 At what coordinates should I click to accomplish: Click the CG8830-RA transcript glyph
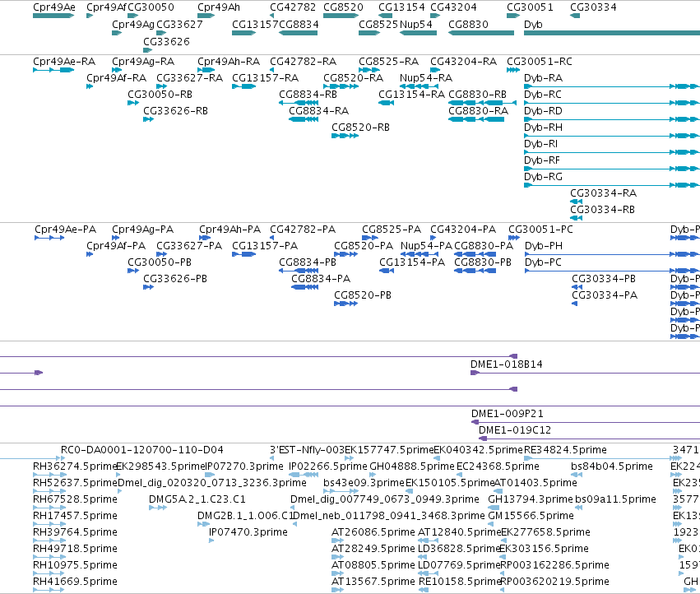click(x=476, y=119)
